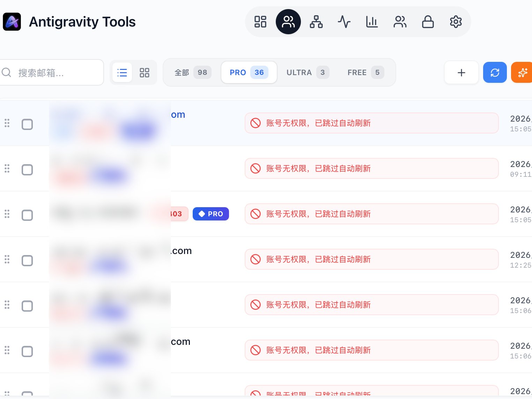Open the dashboard grid icon in top navigation

coord(260,22)
